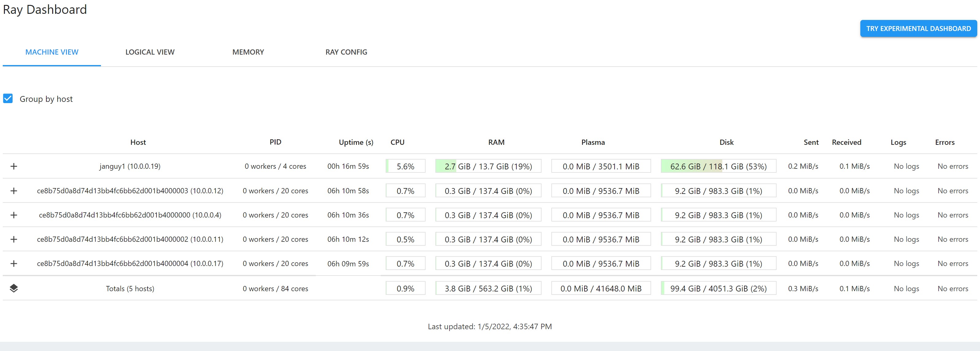The height and width of the screenshot is (351, 980).
Task: Expand the 10.0.0.4 host row
Action: 14,215
